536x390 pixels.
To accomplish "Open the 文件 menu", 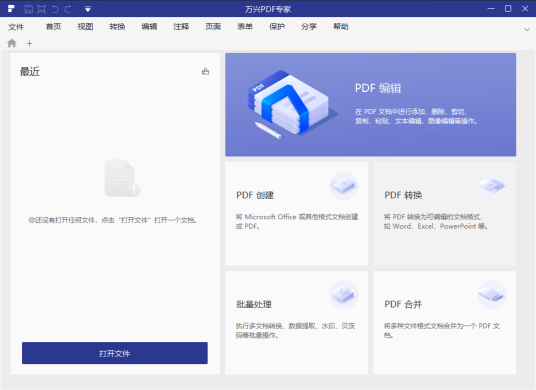I will pos(16,27).
